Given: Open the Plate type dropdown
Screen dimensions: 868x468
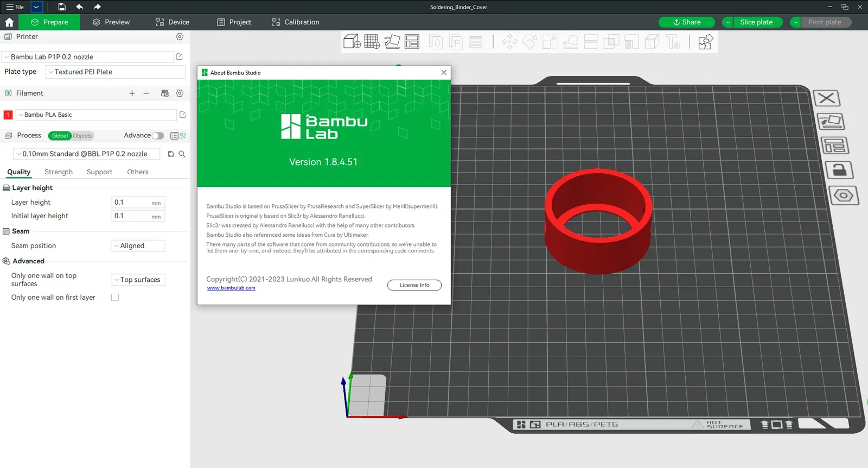Looking at the screenshot, I should coord(115,72).
